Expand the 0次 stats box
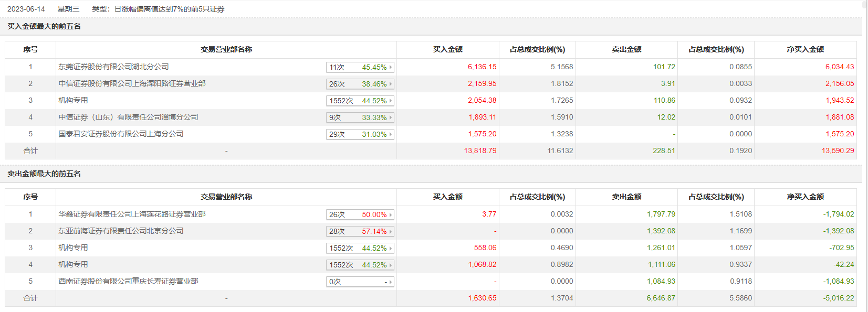This screenshot has width=868, height=312. (360, 282)
